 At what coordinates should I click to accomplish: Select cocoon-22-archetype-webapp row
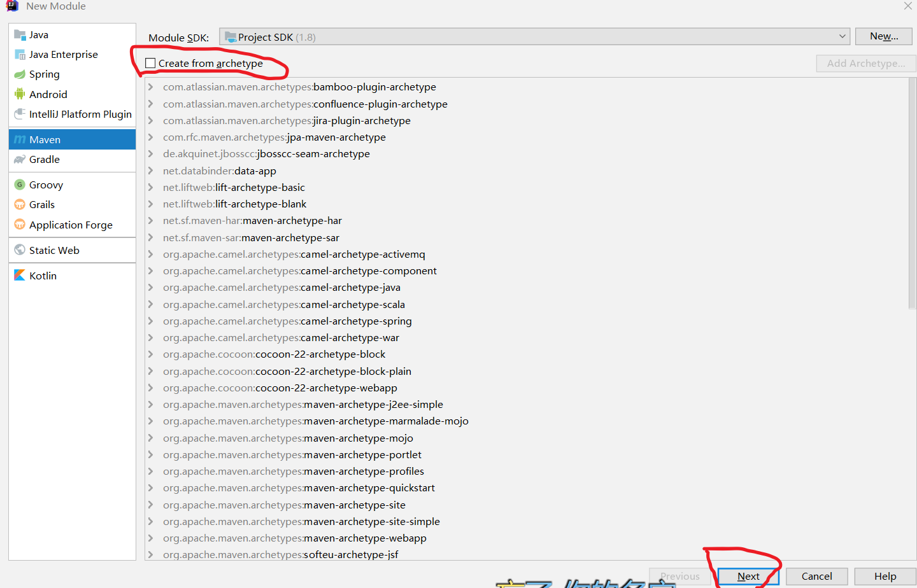tap(526, 388)
